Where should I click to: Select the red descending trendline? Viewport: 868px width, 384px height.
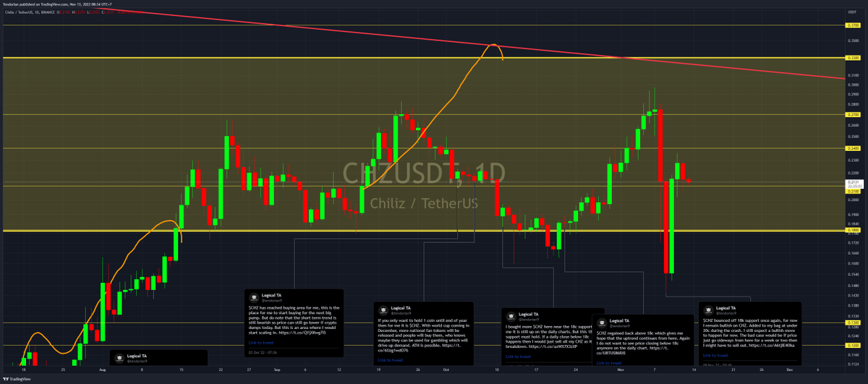(470, 42)
